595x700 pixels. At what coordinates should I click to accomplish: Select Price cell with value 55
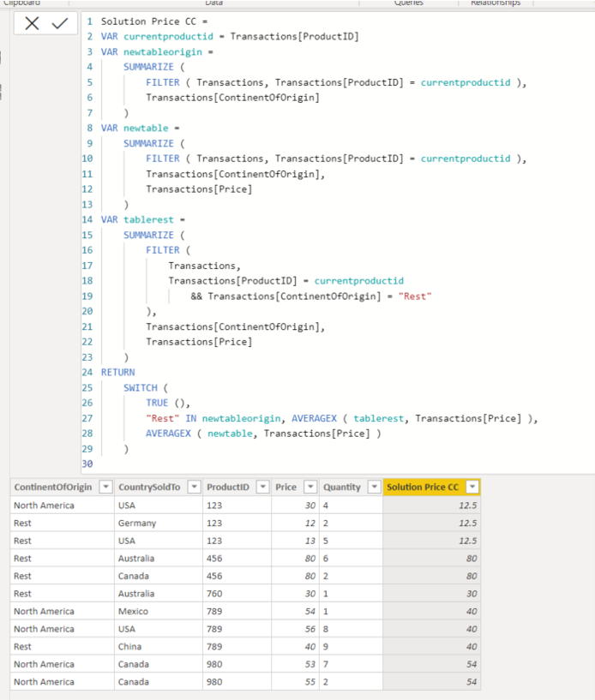(x=295, y=682)
